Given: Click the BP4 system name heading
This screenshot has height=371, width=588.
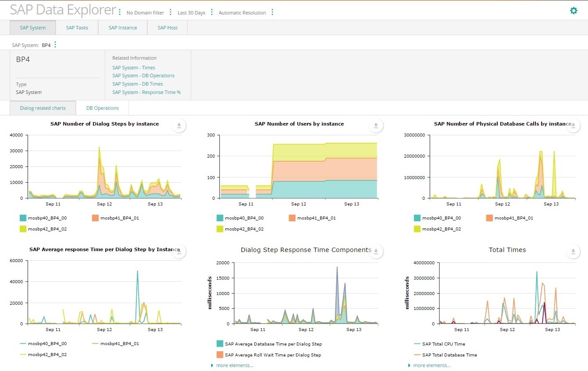Looking at the screenshot, I should [x=23, y=59].
